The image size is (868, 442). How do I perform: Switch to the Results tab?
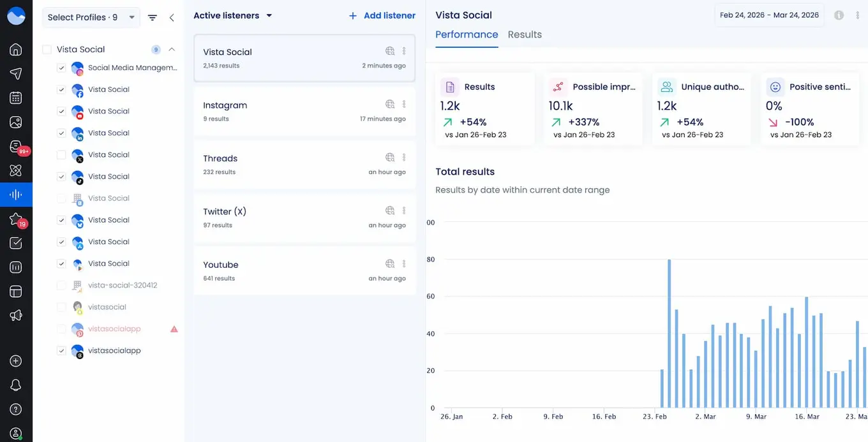click(525, 34)
